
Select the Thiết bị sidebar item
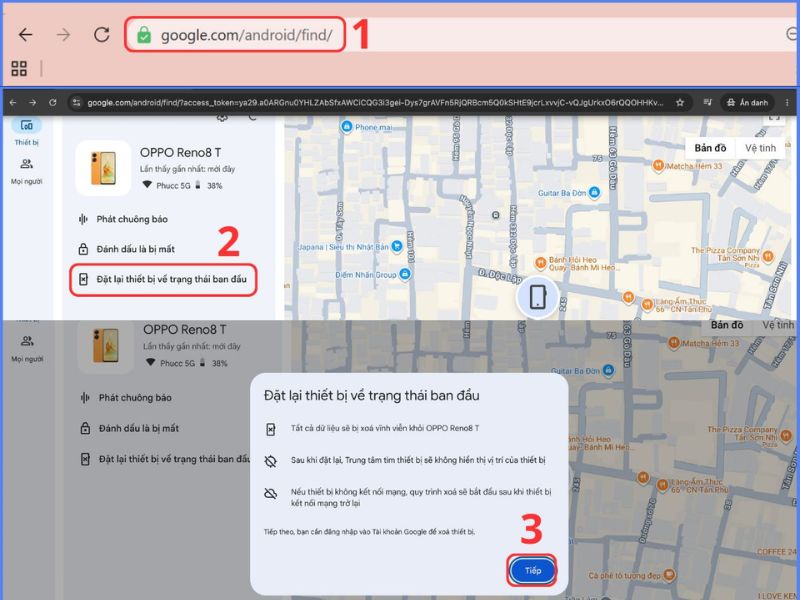coord(27,132)
